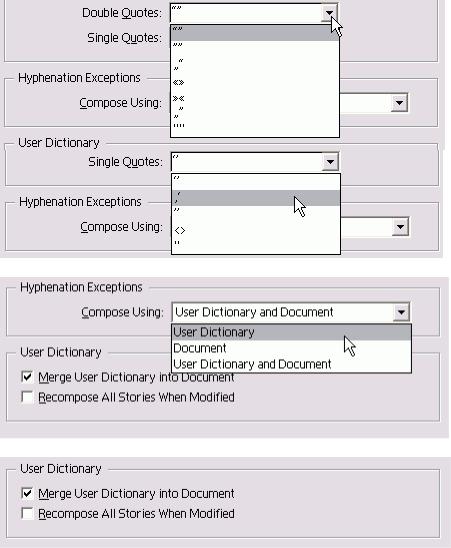Viewport: 451px width, 548px height.
Task: Choose the <> single angle quotes option
Action: (x=256, y=230)
